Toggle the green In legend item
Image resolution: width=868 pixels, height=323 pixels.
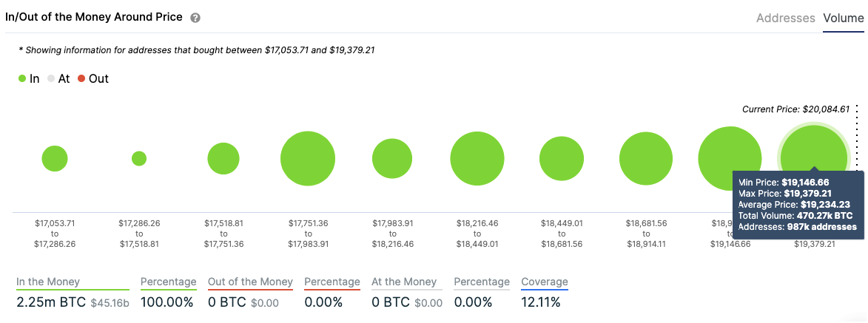point(29,78)
